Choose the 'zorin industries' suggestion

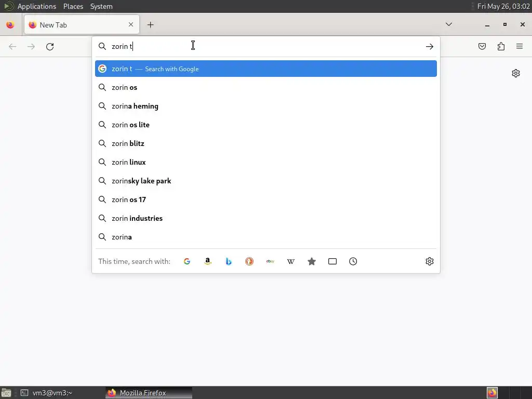(x=265, y=218)
